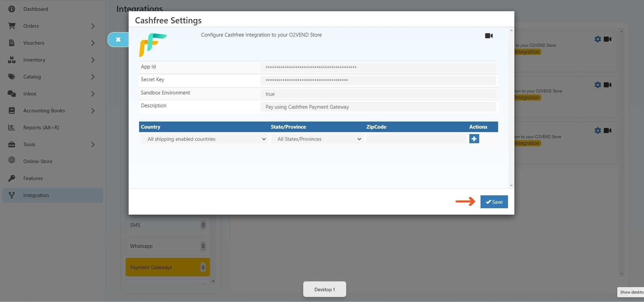Image resolution: width=644 pixels, height=302 pixels.
Task: Open Online-Store menu item
Action: pos(52,161)
